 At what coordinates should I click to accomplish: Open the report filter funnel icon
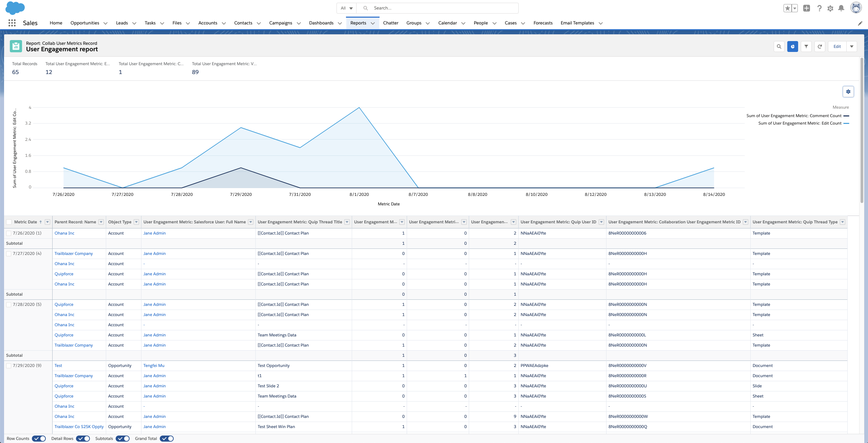(806, 47)
